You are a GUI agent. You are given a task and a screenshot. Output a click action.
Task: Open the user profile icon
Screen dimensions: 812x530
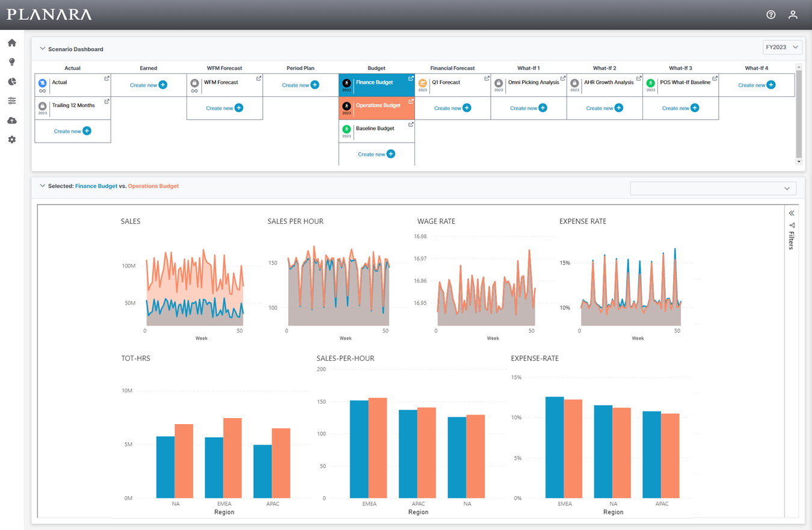click(x=793, y=14)
